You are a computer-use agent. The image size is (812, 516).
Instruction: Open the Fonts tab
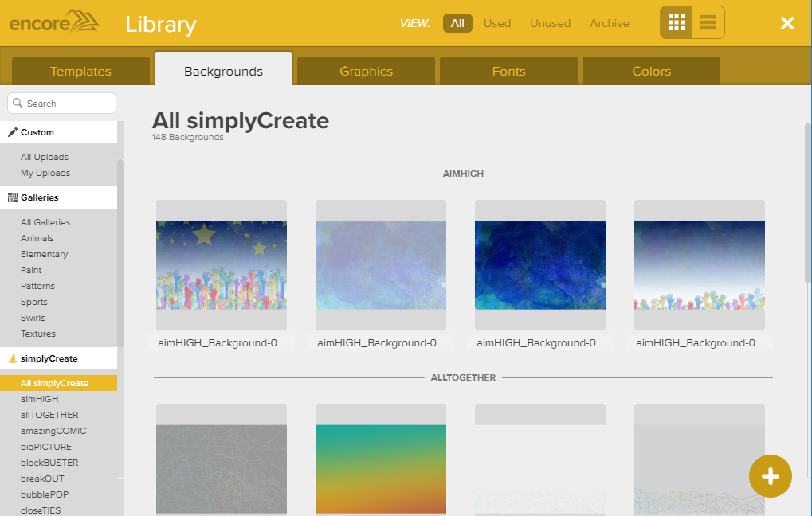pyautogui.click(x=508, y=71)
